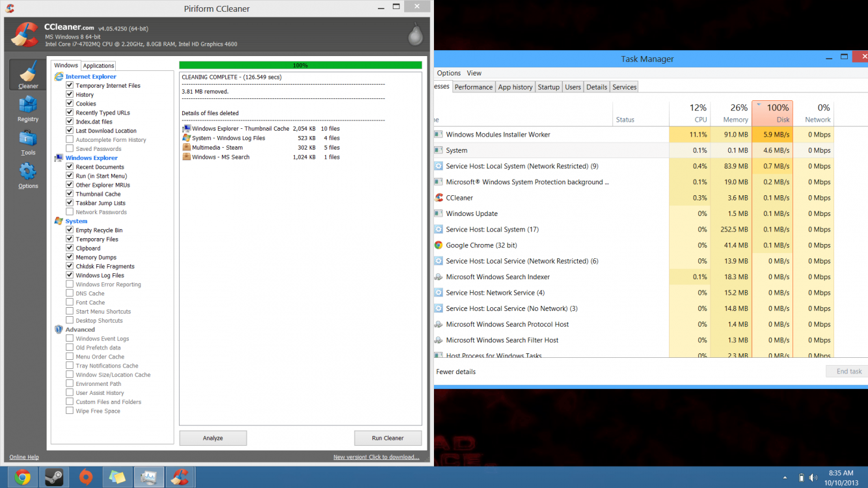Enable Autocomplete Form History

click(70, 140)
